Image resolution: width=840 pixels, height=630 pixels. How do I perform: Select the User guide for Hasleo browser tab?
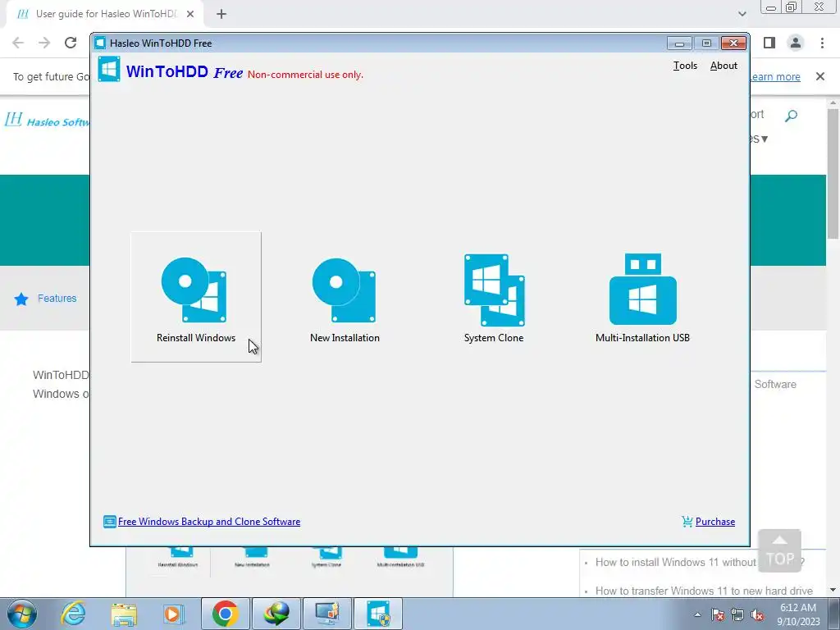(x=106, y=14)
